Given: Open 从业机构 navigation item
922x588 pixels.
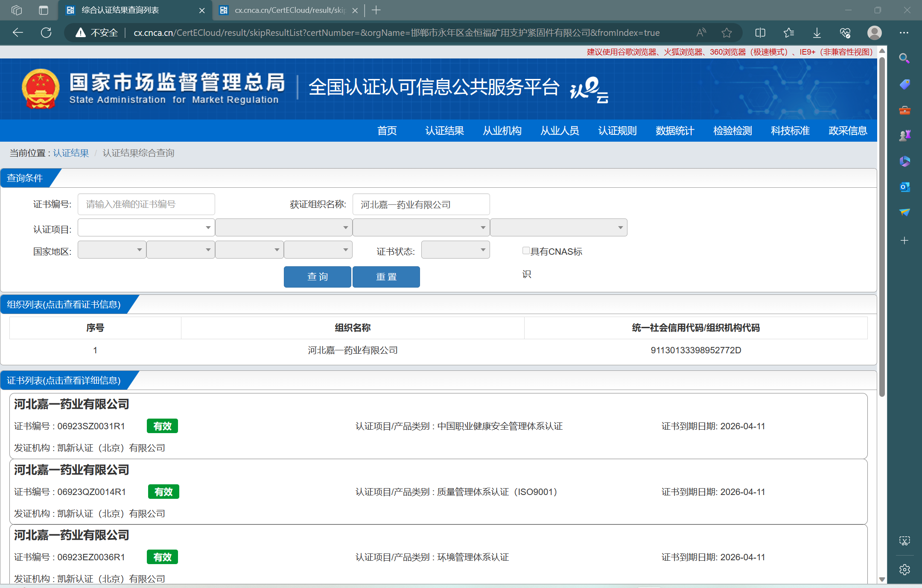Looking at the screenshot, I should click(x=502, y=131).
